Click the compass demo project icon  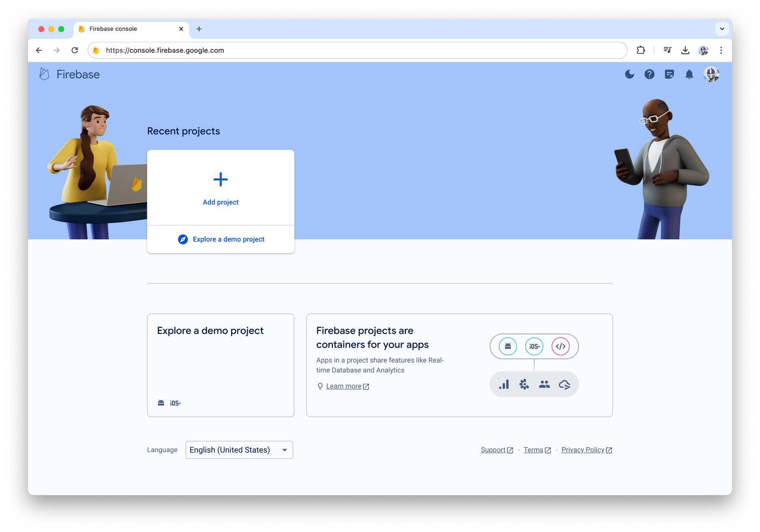pyautogui.click(x=183, y=239)
